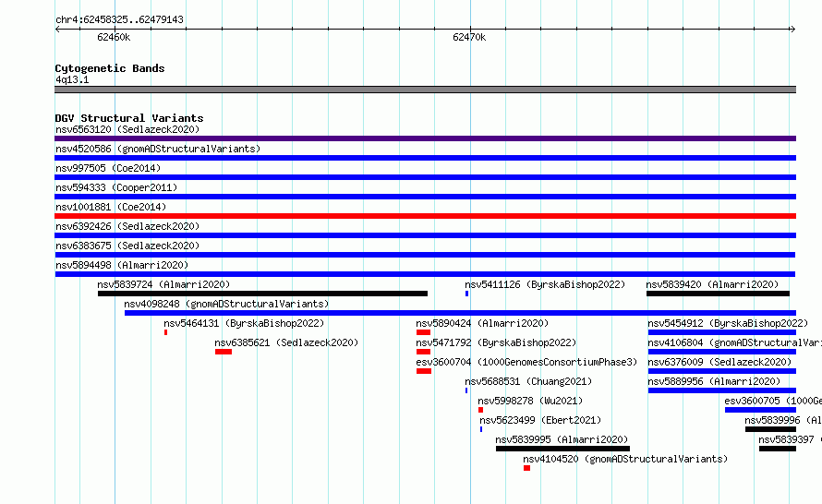The image size is (822, 504).
Task: Select nsv5839724 (Almarri2020) label
Action: tap(163, 284)
